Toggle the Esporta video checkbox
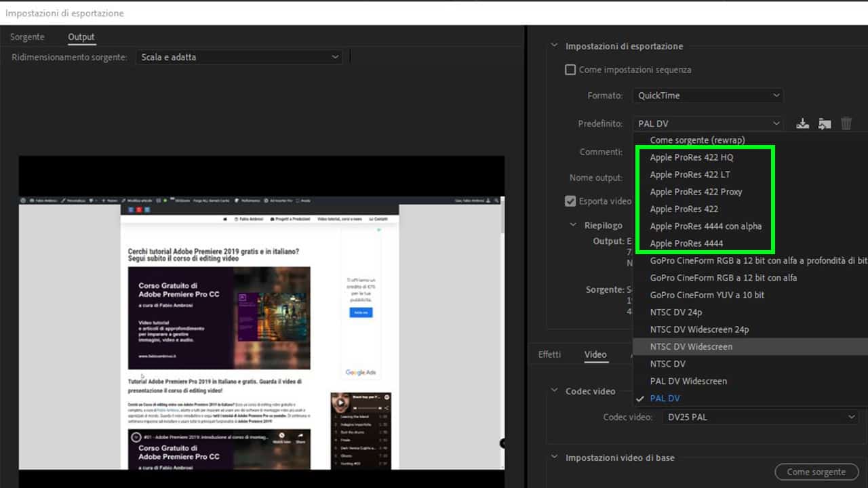Image resolution: width=868 pixels, height=488 pixels. point(570,201)
